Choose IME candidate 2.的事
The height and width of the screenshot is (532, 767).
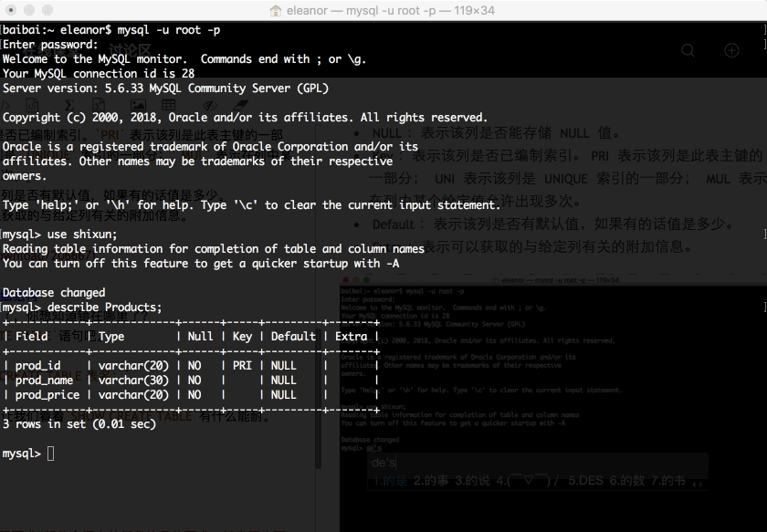[x=431, y=481]
